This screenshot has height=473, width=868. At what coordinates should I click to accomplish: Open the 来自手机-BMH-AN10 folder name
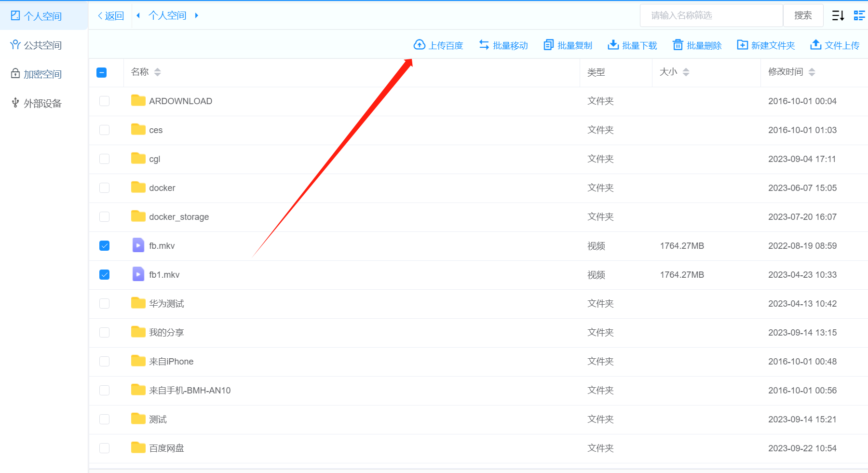pos(190,390)
